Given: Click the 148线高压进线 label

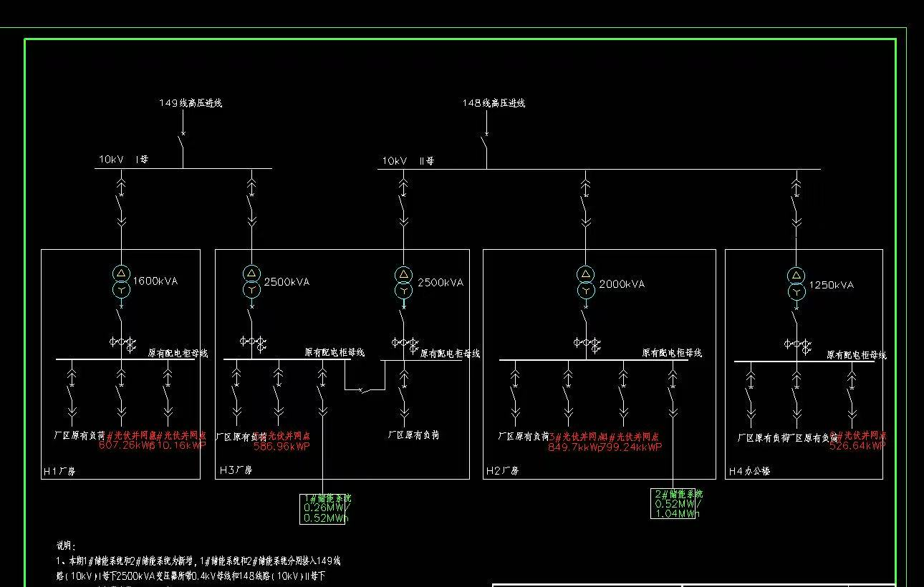Looking at the screenshot, I should pyautogui.click(x=494, y=103).
